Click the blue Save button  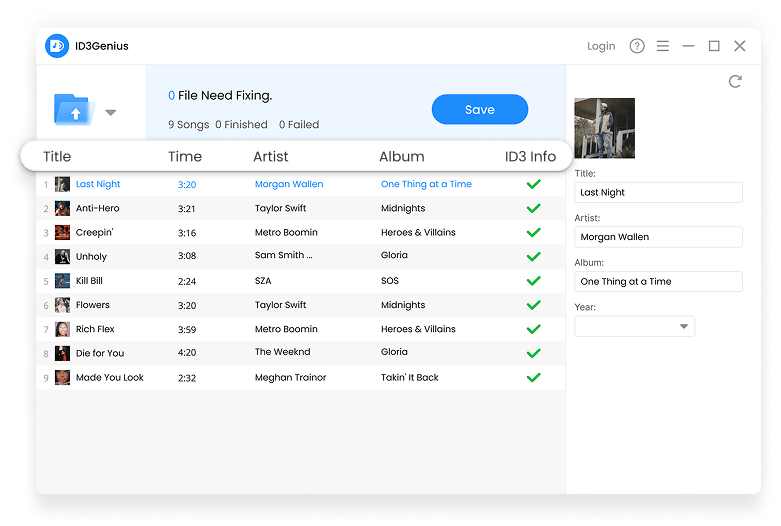[x=480, y=110]
